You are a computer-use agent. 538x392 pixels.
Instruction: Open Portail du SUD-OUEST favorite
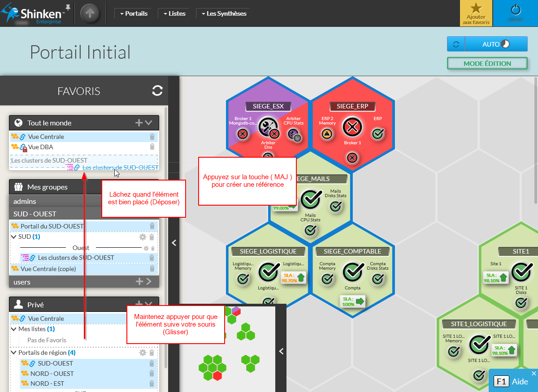tap(52, 226)
